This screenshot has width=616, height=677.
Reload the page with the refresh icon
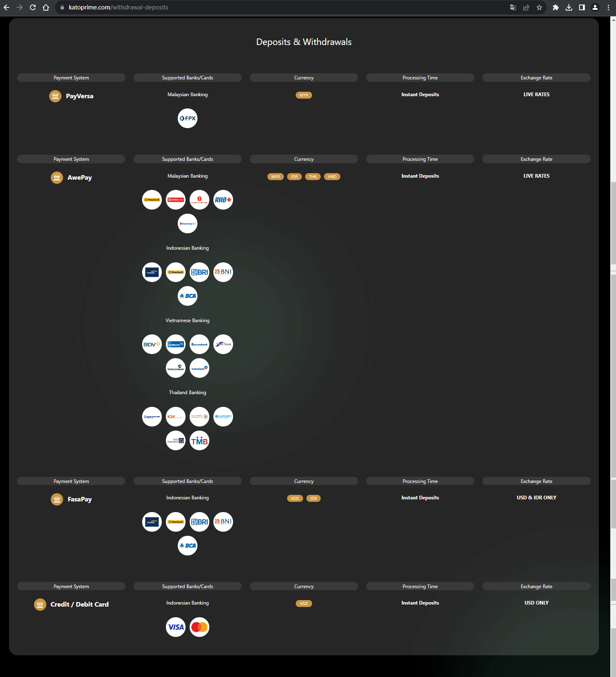tap(33, 7)
